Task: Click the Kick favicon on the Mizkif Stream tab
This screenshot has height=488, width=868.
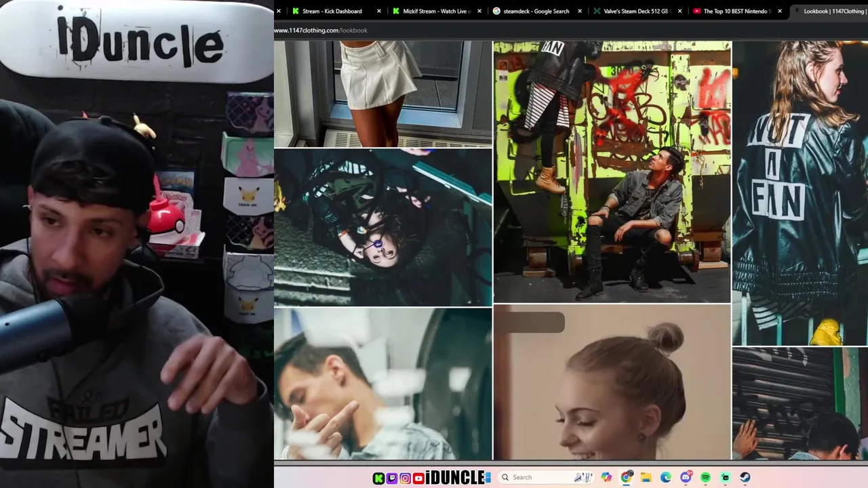Action: coord(396,11)
